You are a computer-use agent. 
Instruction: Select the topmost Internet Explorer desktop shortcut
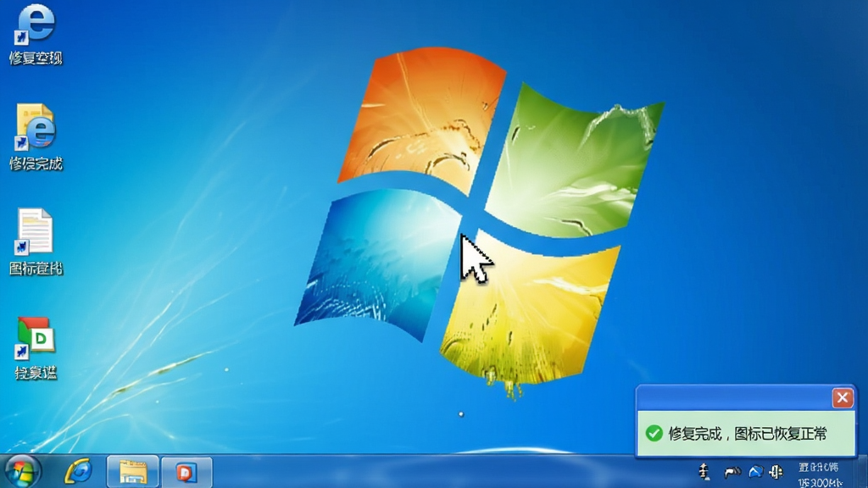coord(35,34)
